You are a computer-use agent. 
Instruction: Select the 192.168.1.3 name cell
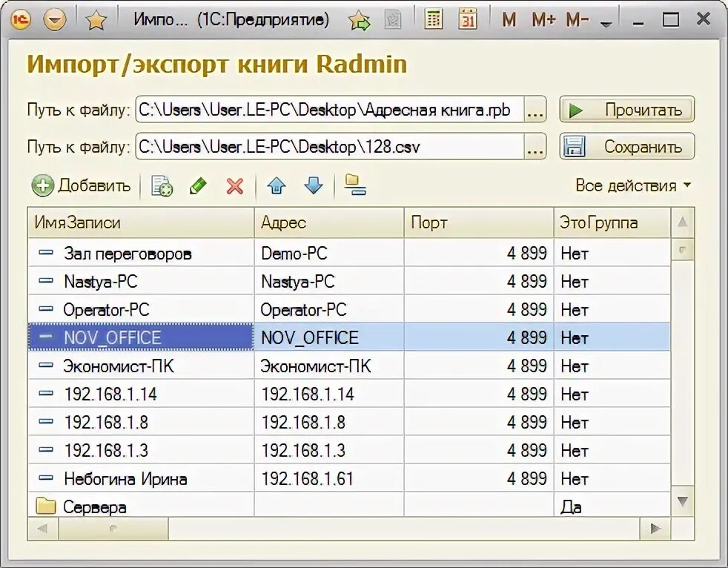(x=141, y=451)
